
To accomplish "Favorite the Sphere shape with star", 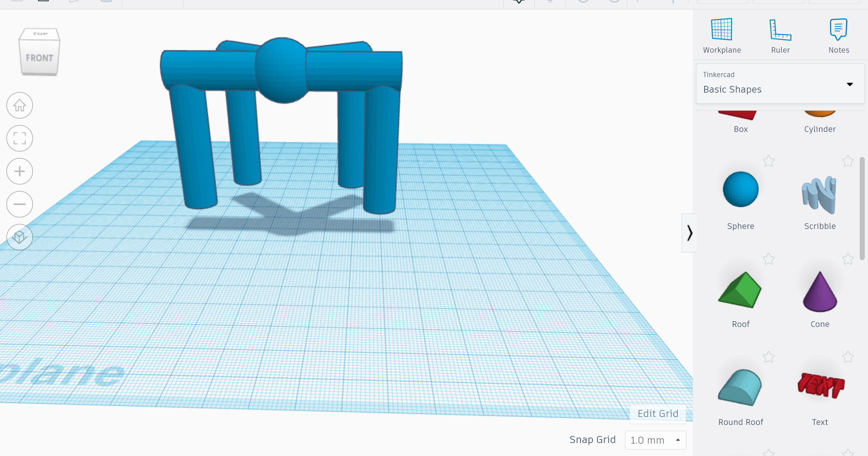I will tap(769, 161).
